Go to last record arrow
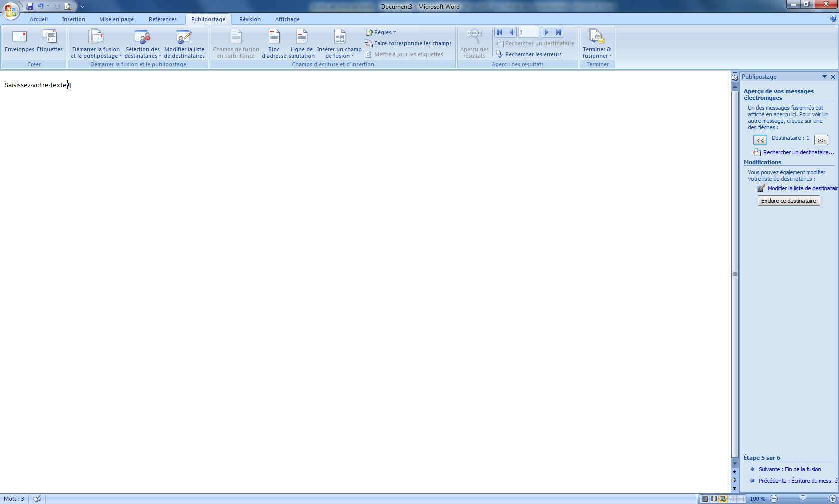The width and height of the screenshot is (839, 504). point(558,32)
